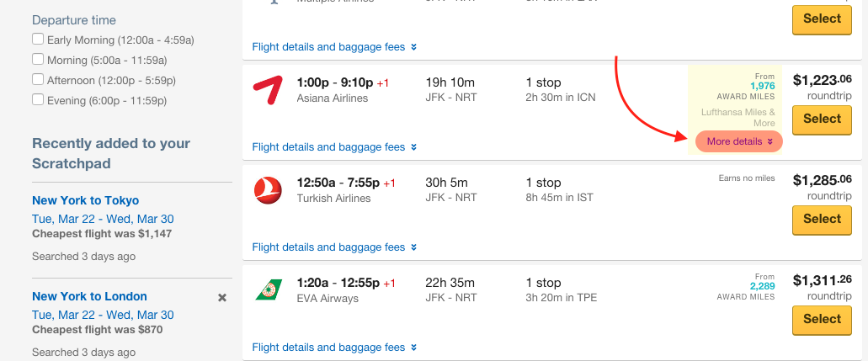Expand flight details for the Asiana Airlines flight

tap(333, 147)
